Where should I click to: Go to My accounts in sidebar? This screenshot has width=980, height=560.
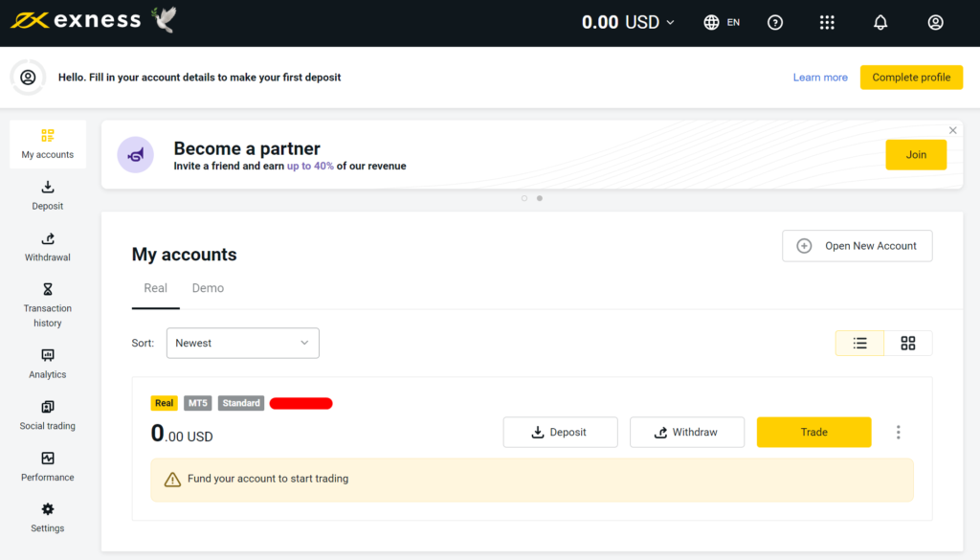(48, 144)
